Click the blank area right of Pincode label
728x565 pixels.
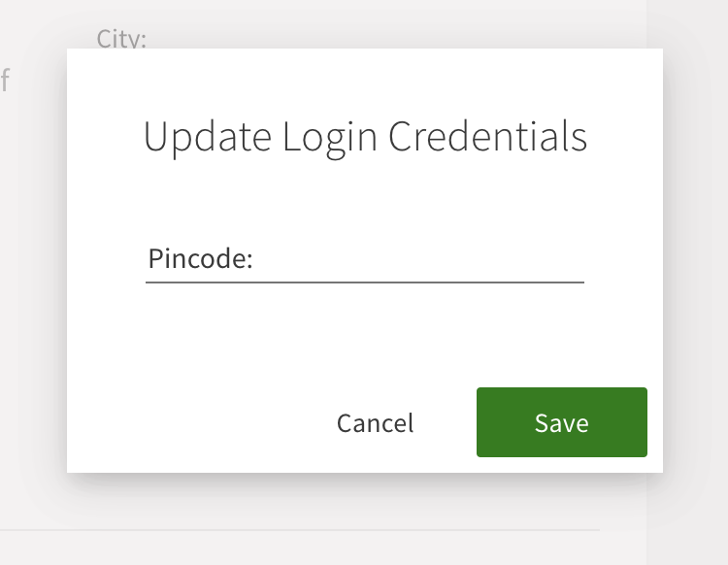point(417,260)
